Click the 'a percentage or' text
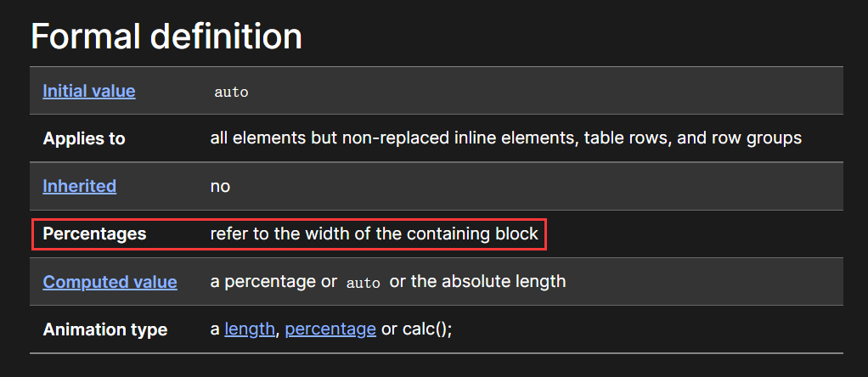 tap(273, 281)
